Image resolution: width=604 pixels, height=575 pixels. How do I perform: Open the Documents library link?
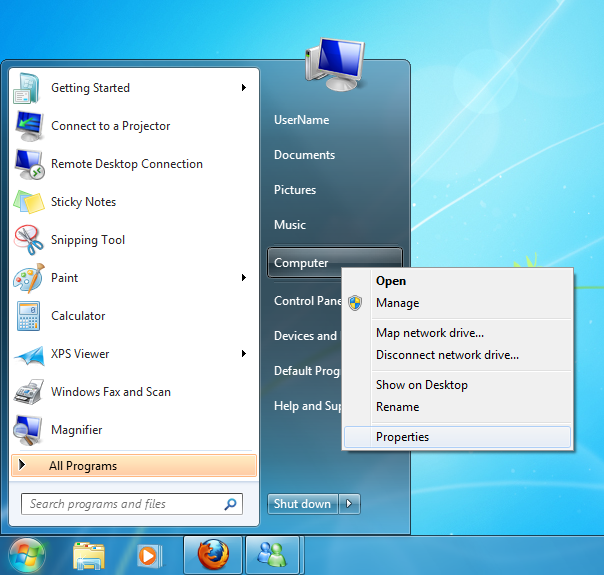click(304, 155)
